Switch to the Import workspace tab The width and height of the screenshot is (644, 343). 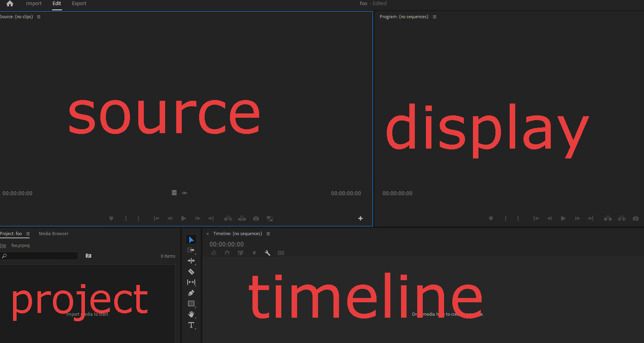[x=34, y=4]
